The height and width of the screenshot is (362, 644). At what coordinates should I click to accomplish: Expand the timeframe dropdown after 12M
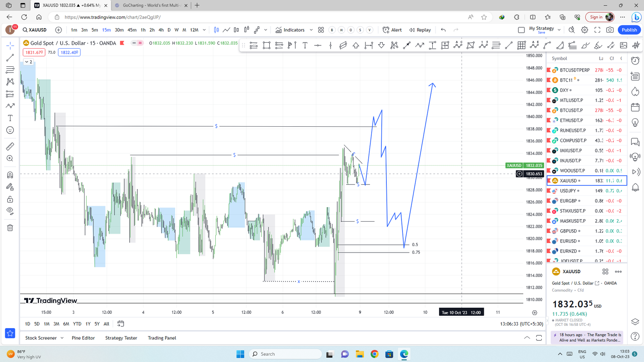(204, 30)
